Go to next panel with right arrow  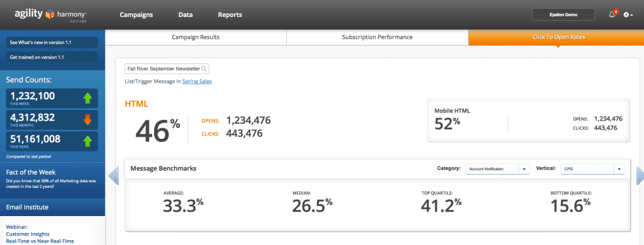(640, 176)
